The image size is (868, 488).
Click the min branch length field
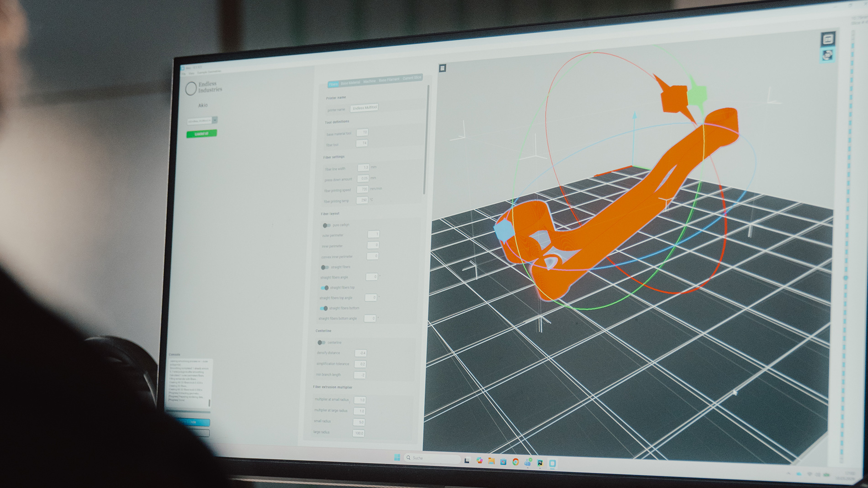pyautogui.click(x=360, y=375)
